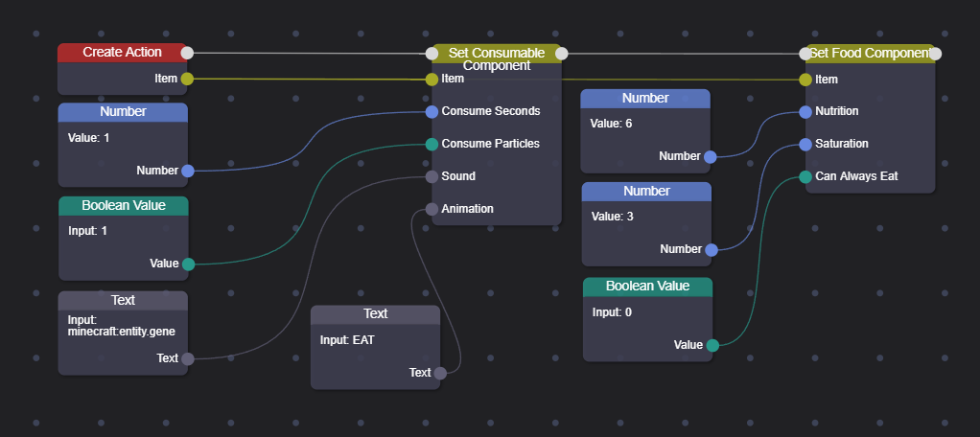
Task: Click output port of Number node with value 3
Action: tap(711, 250)
